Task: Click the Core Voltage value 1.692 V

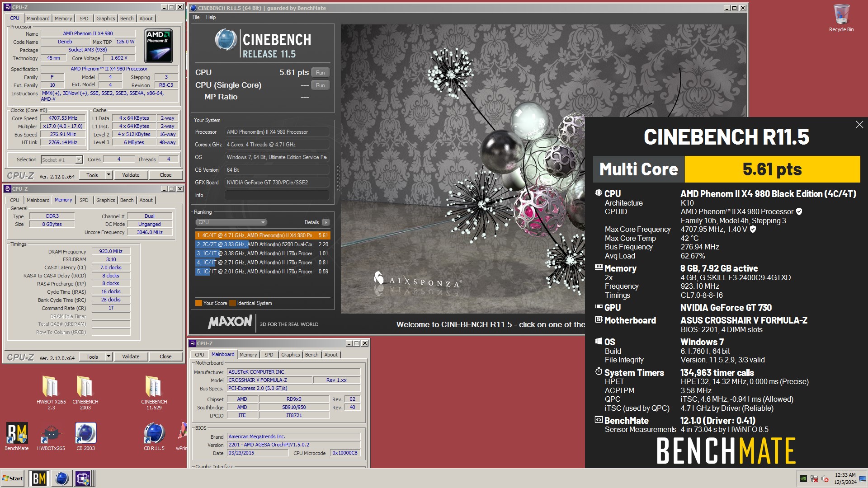Action: tap(119, 58)
